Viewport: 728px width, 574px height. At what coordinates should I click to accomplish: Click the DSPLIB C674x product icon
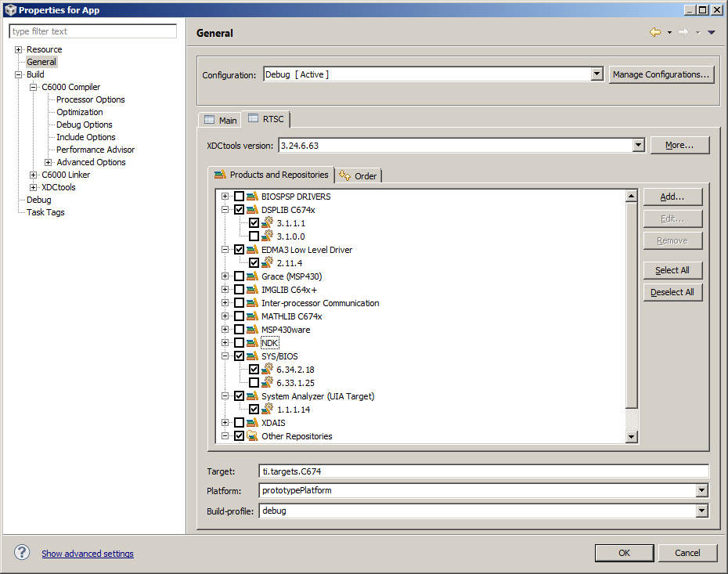tap(252, 210)
